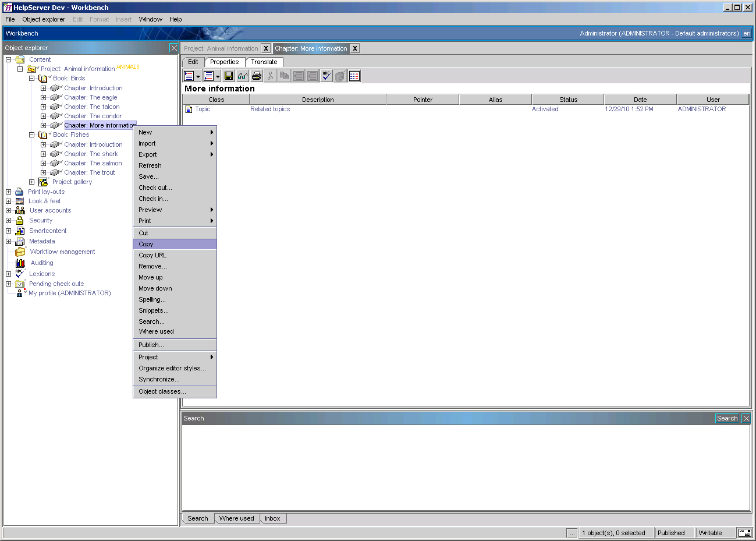This screenshot has width=756, height=541.
Task: Click the Search button in the Search panel header
Action: pos(726,418)
